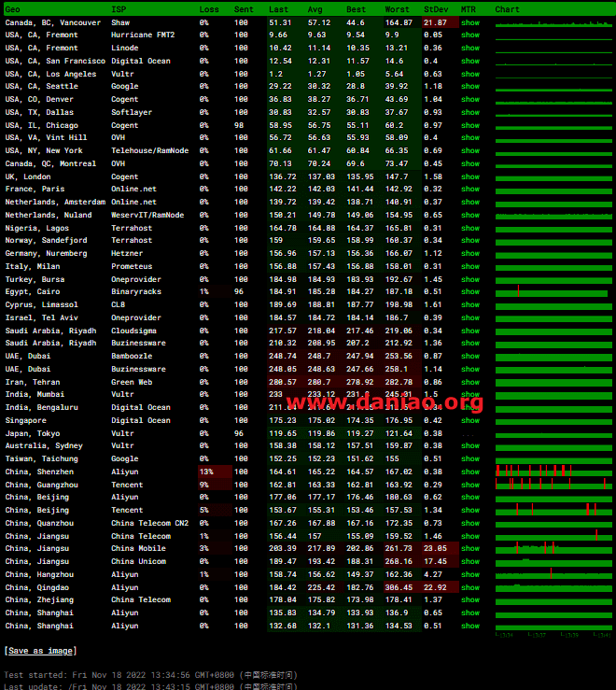Click 'show' for Cyprus, Limassol CL8

pyautogui.click(x=469, y=305)
